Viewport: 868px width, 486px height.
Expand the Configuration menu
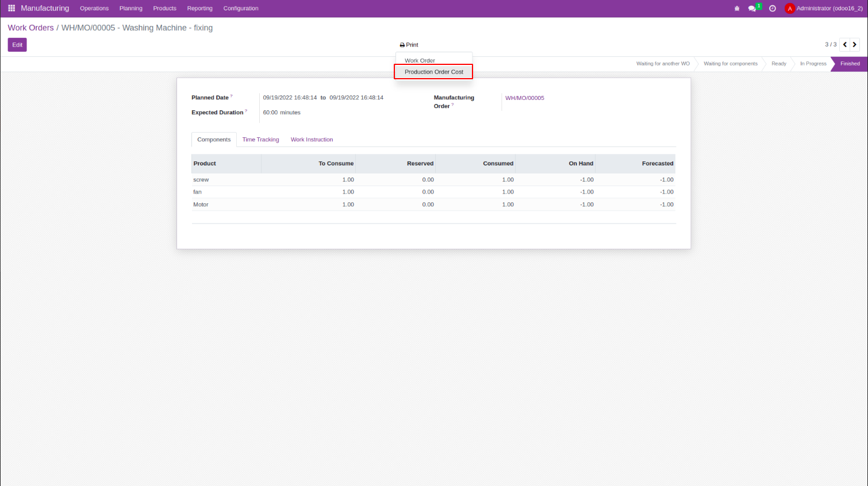coord(241,9)
